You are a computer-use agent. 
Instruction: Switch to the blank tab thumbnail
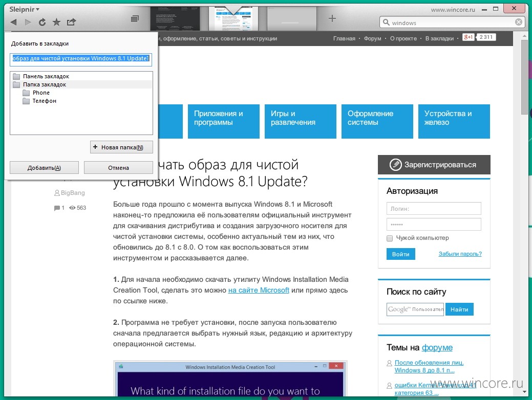click(292, 18)
